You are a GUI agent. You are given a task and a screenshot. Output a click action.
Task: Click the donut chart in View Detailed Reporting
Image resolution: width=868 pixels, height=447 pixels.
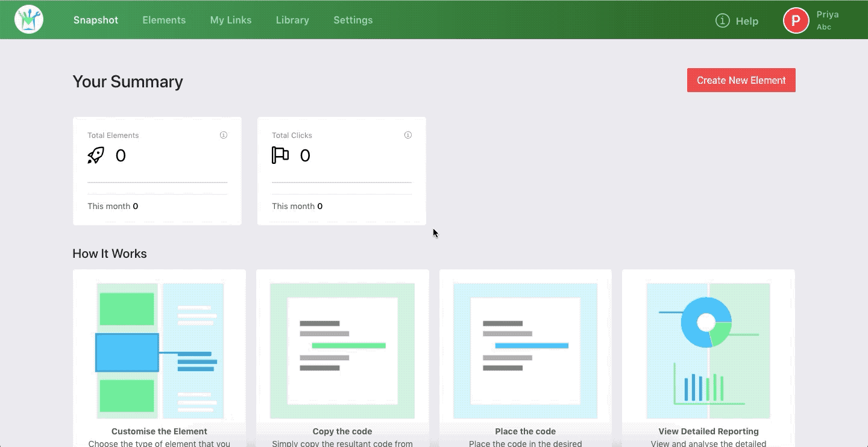(707, 321)
